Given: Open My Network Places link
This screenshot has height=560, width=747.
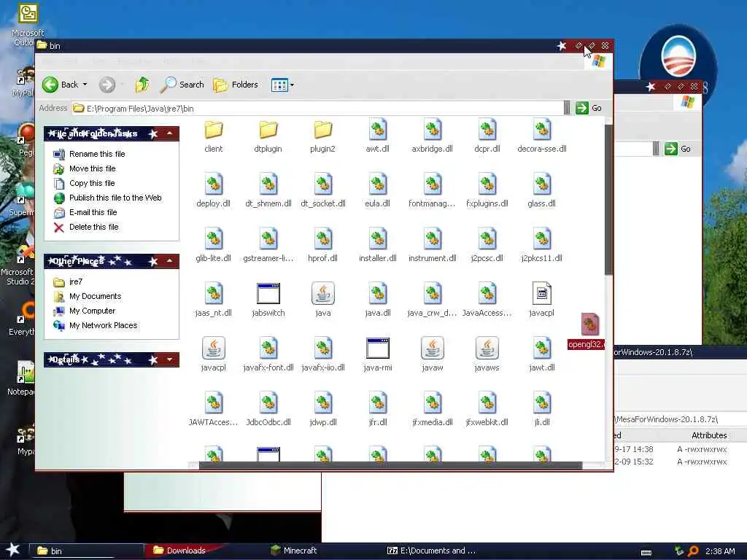Looking at the screenshot, I should coord(96,326).
